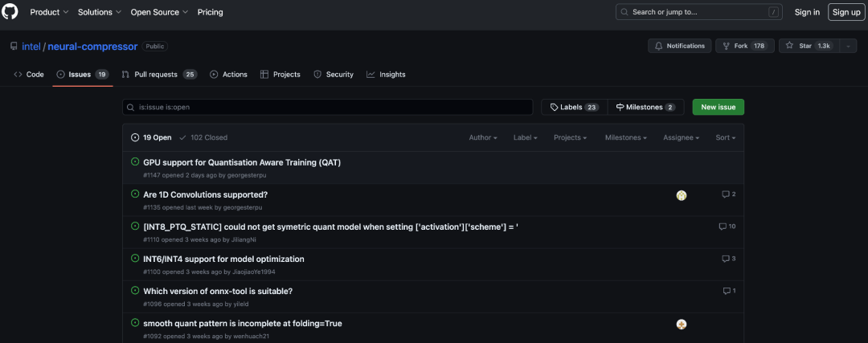868x343 pixels.
Task: Open issue GPU support for Quantisation Aware Training
Action: (242, 162)
